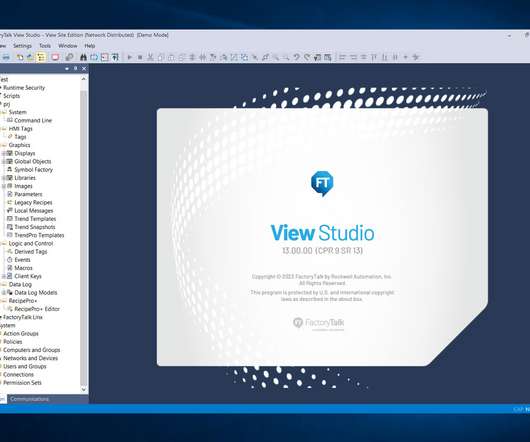530x442 pixels.
Task: Click the Images icon in the tree
Action: [x=10, y=186]
